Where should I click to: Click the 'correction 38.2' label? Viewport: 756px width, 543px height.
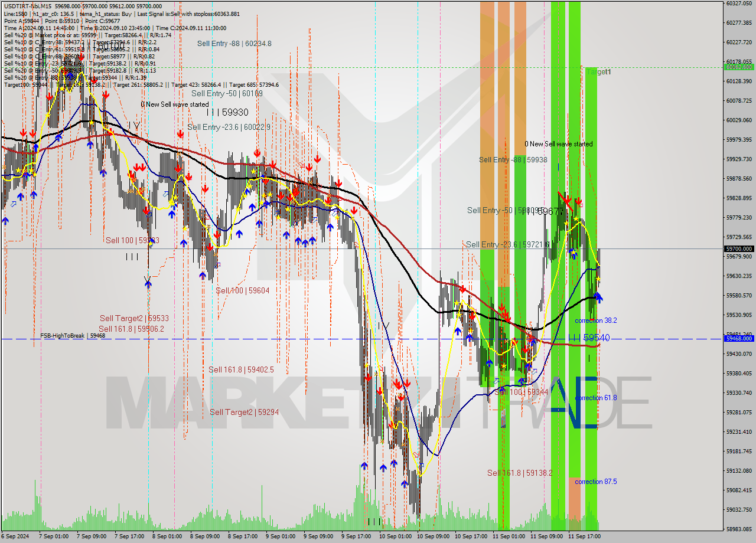tap(596, 320)
